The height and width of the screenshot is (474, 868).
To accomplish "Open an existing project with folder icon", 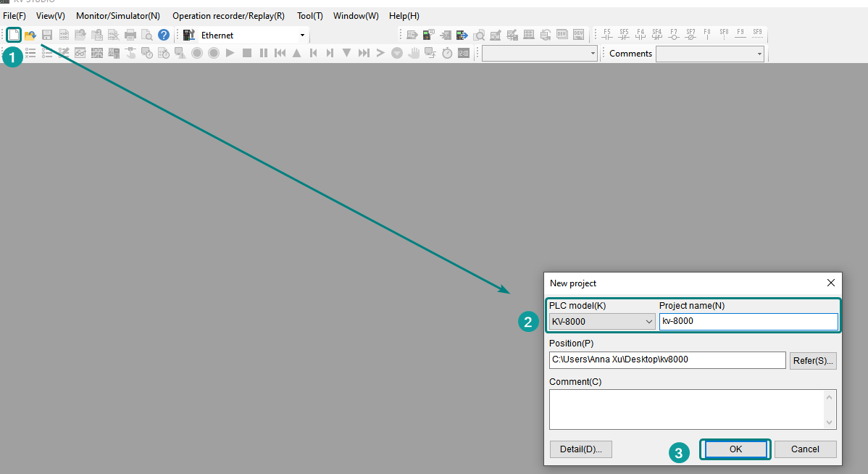I will [30, 35].
